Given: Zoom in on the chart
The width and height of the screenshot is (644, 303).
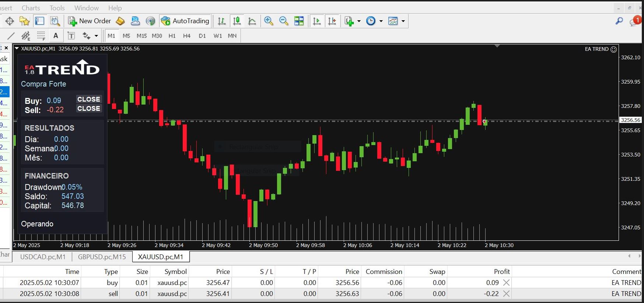Looking at the screenshot, I should [269, 21].
